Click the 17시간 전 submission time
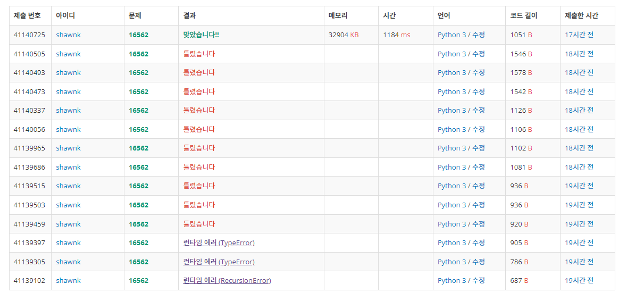 pos(579,35)
